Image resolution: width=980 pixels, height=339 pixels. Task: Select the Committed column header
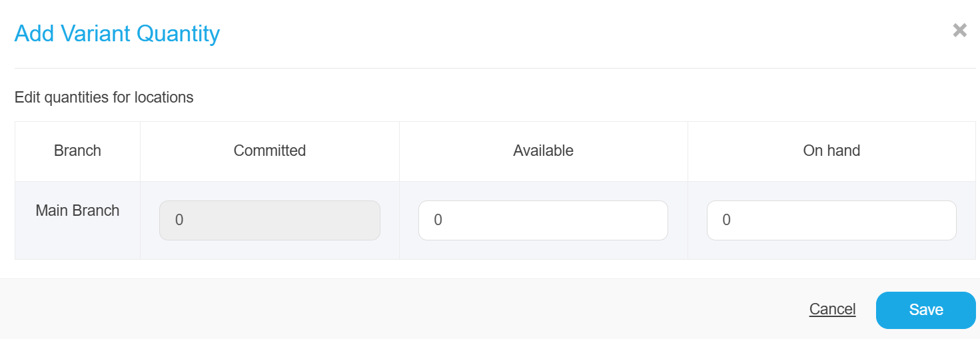[x=270, y=151]
